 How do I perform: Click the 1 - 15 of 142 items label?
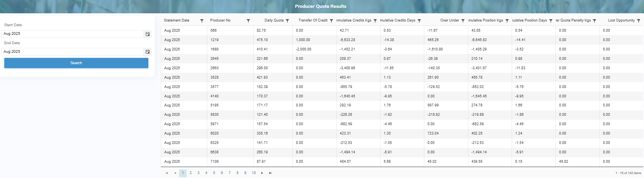click(628, 173)
